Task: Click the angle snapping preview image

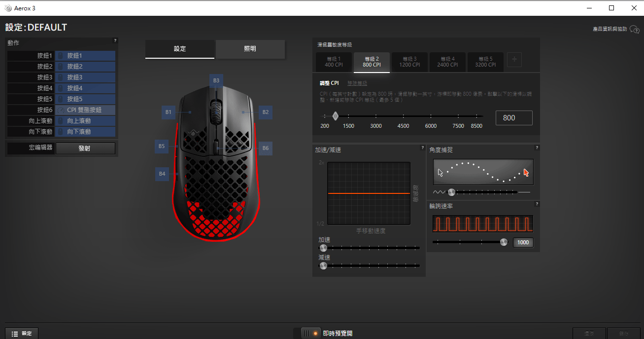Action: (483, 172)
